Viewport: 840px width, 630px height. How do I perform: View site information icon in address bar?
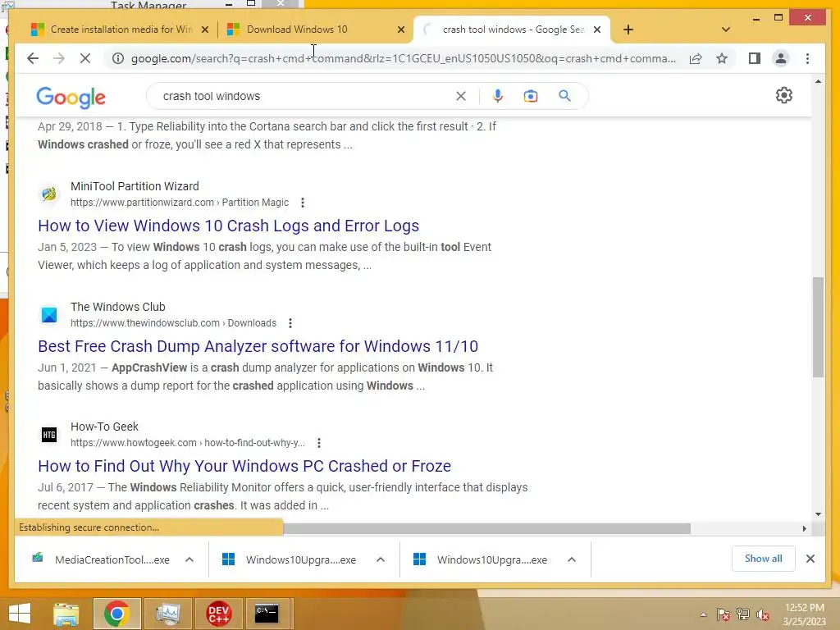[117, 58]
